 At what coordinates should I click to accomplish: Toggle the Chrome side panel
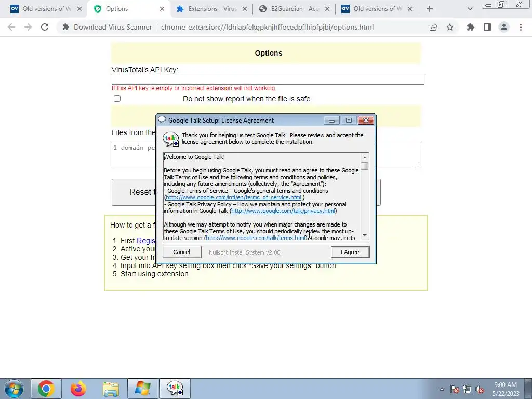click(x=487, y=27)
